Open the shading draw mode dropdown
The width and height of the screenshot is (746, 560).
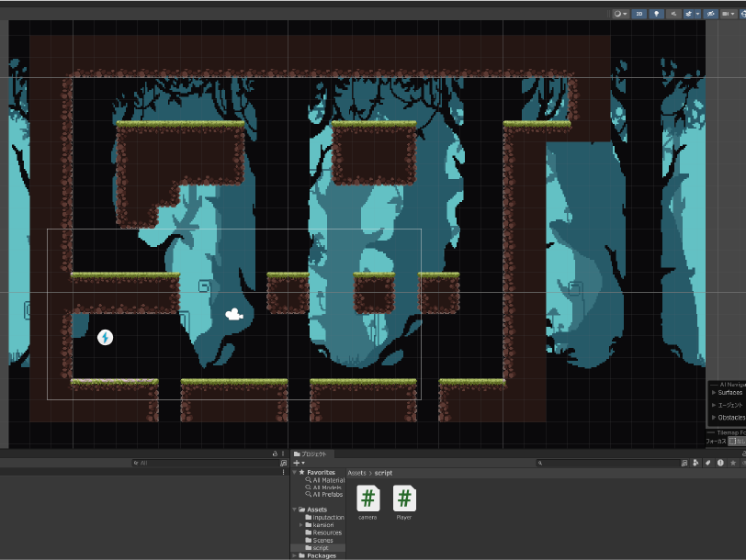619,14
